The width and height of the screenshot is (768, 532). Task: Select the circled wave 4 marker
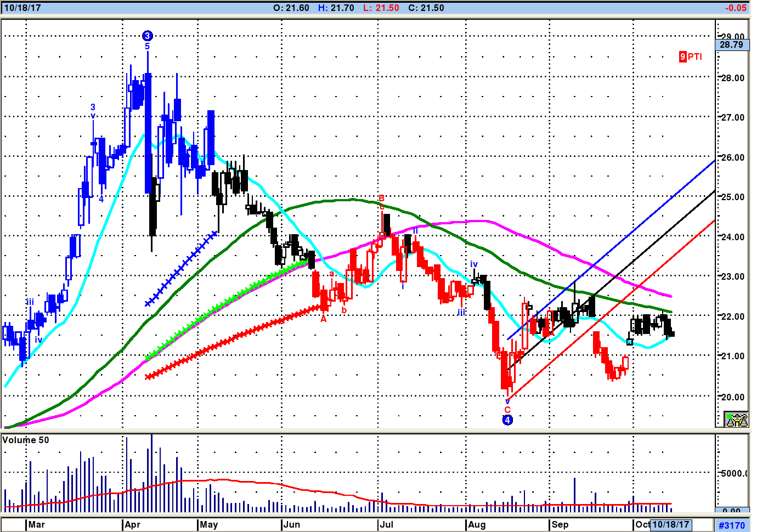pos(507,420)
